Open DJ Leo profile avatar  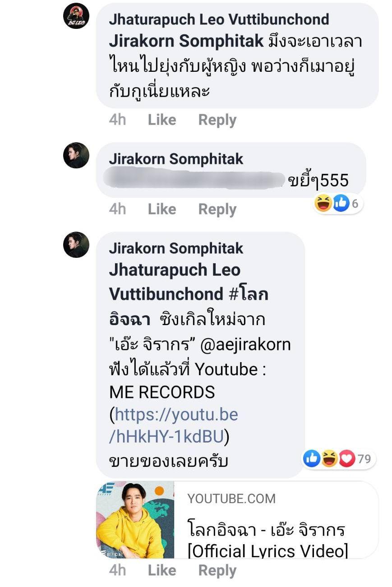click(76, 16)
